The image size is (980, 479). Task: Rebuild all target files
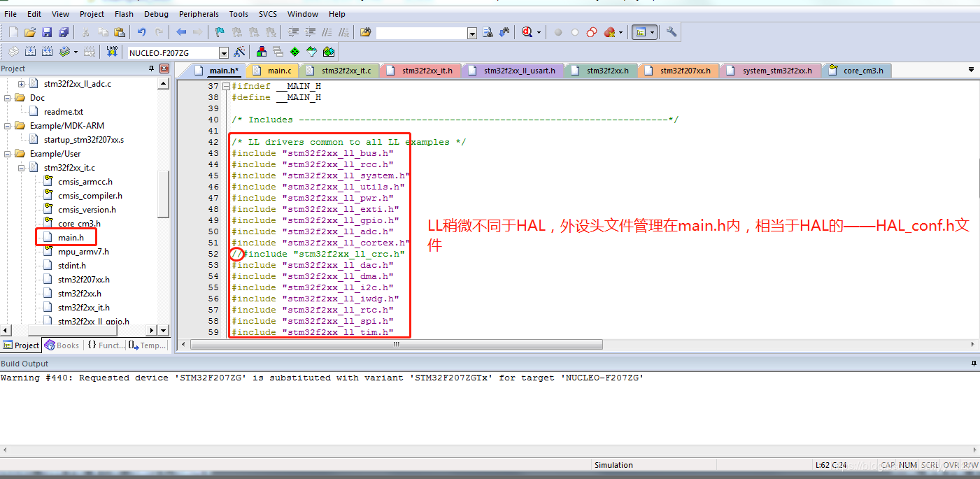pos(47,52)
